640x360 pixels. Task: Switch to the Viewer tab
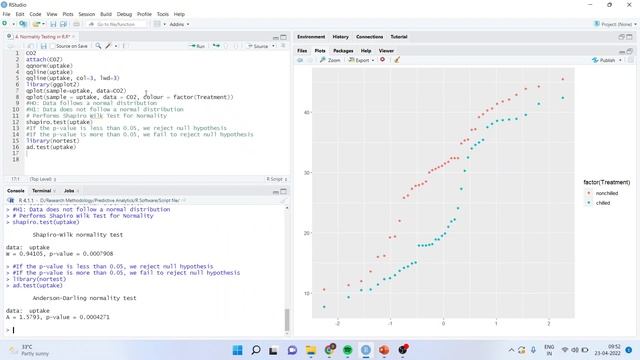[x=386, y=51]
